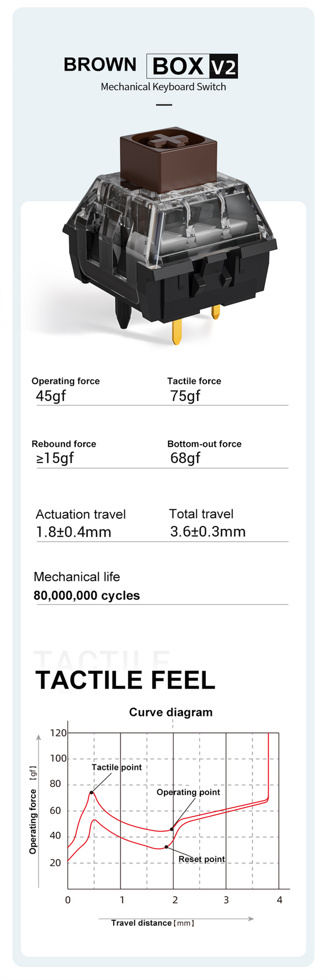Click the Bottom-out force 68gf value

click(185, 458)
